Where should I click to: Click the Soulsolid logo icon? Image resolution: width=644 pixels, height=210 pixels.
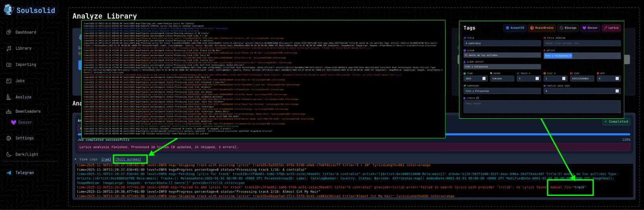pos(9,10)
